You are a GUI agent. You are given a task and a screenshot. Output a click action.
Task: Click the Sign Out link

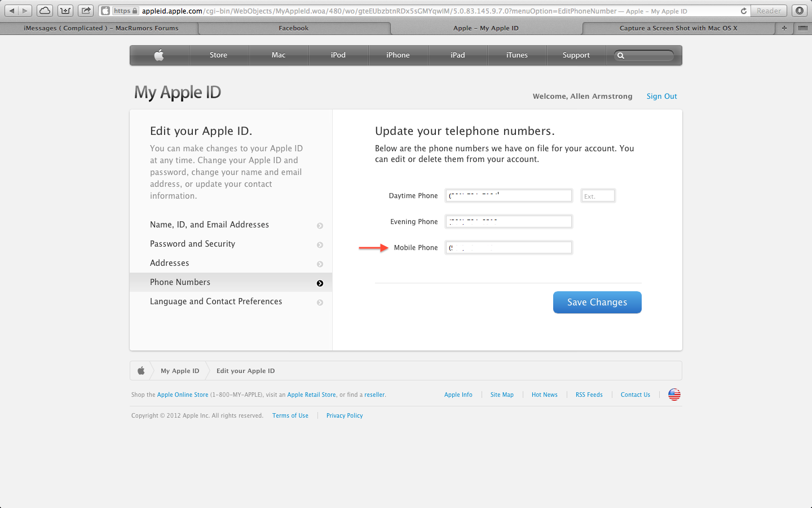[x=662, y=97]
